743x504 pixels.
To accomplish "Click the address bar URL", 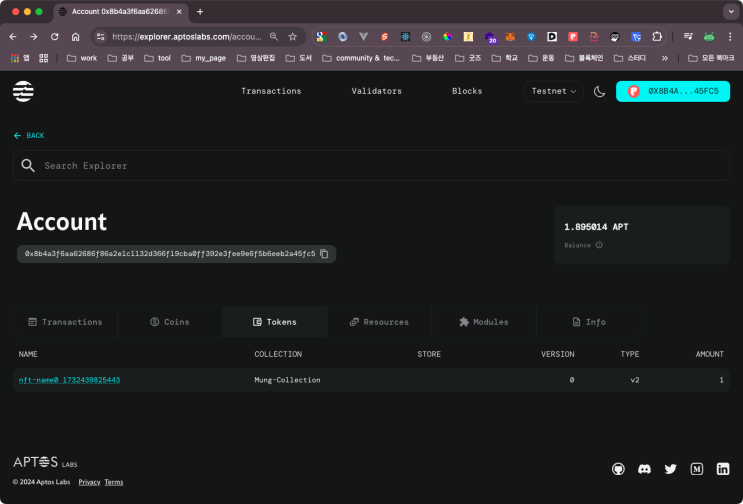I will tap(187, 36).
